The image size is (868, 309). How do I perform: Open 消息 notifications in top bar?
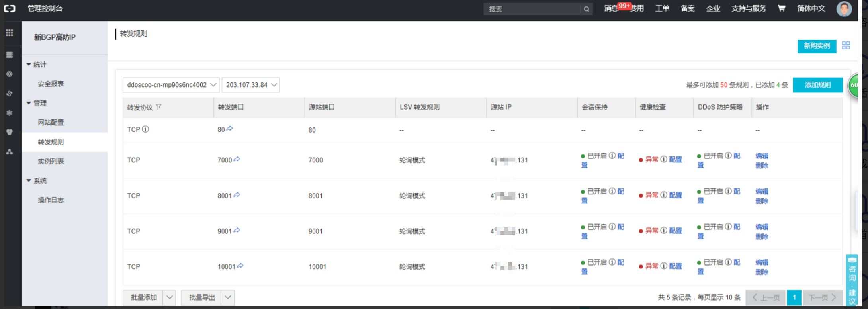click(611, 8)
